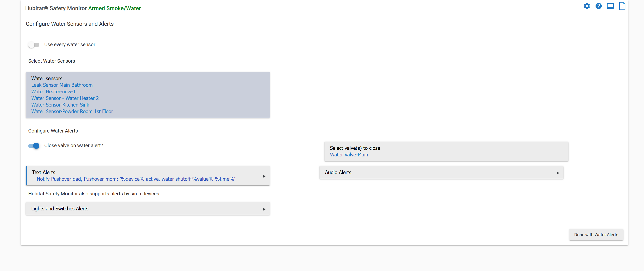Disable the Close valve on water alert toggle

pyautogui.click(x=34, y=145)
